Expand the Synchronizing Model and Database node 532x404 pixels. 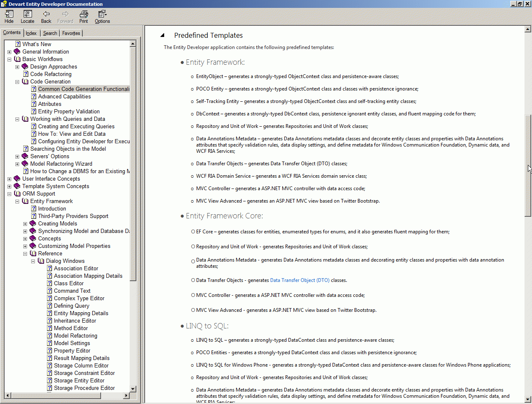click(25, 231)
